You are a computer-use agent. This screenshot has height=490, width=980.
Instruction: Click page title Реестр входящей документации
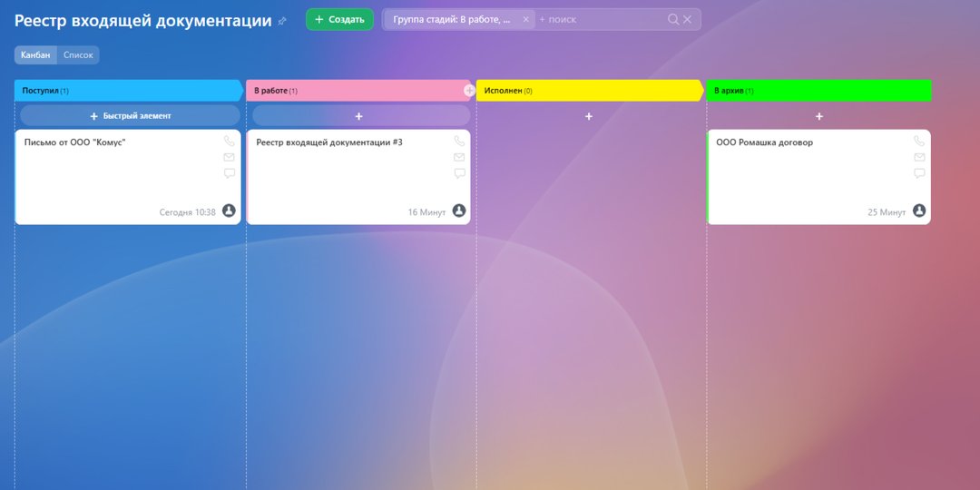[143, 21]
